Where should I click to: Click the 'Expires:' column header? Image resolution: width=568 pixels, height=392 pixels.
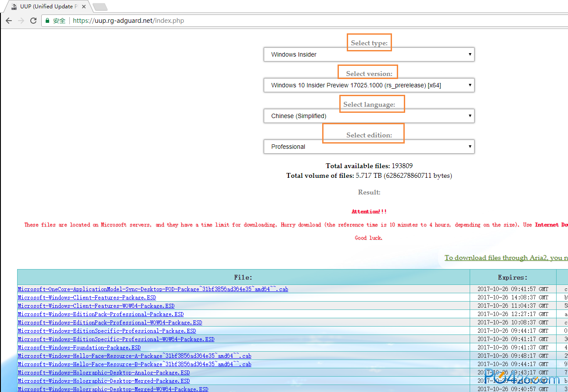(x=513, y=277)
